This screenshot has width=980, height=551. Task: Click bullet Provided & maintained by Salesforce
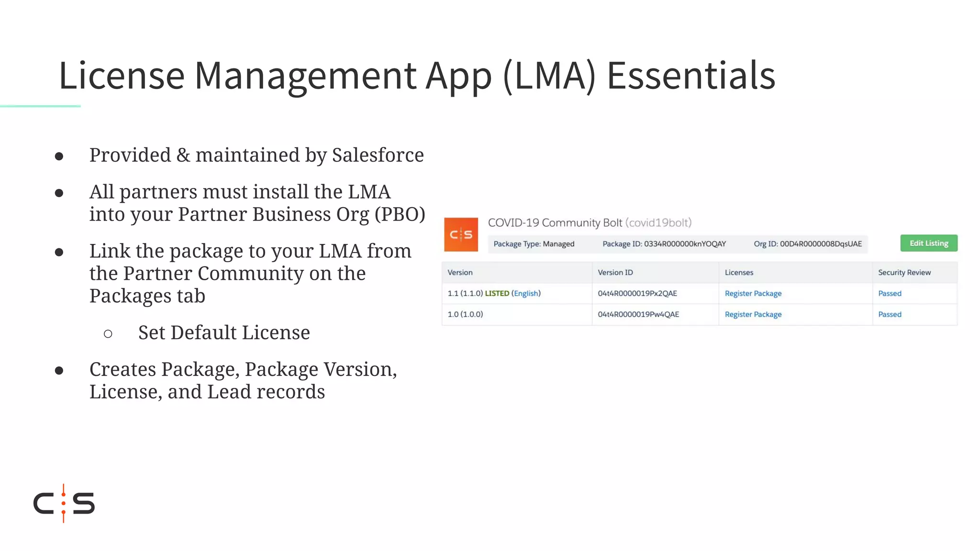256,155
